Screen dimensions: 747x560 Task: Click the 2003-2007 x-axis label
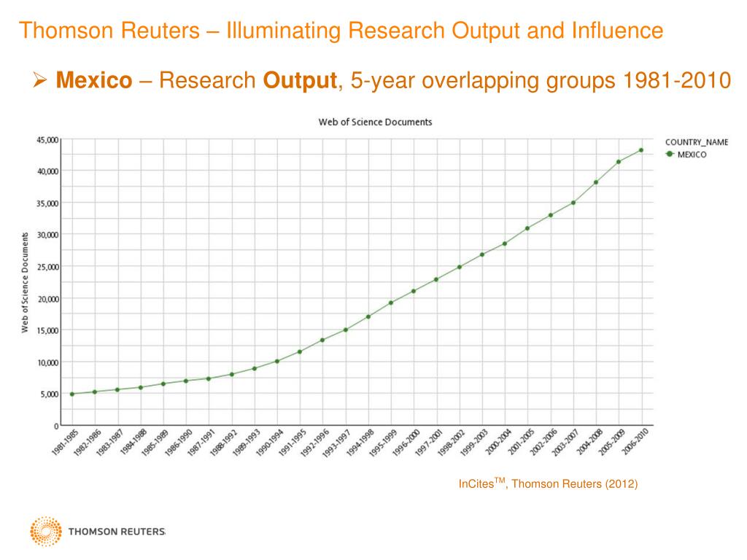(565, 443)
